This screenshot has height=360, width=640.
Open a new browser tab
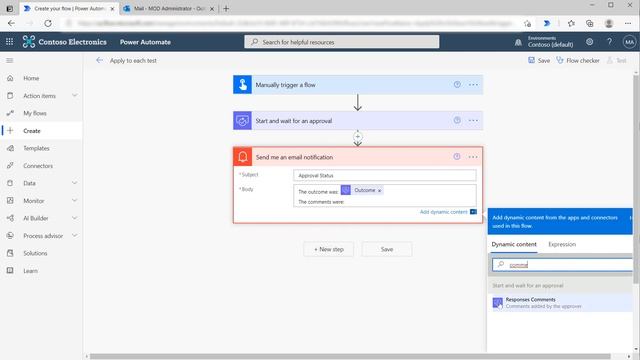[226, 8]
